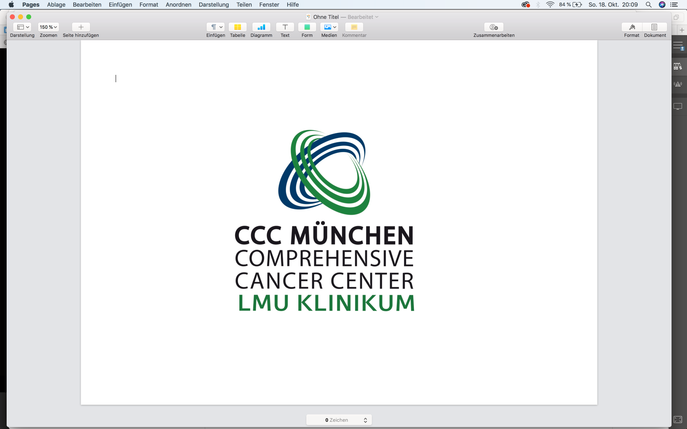
Task: Open the Teilen menu
Action: coord(244,4)
